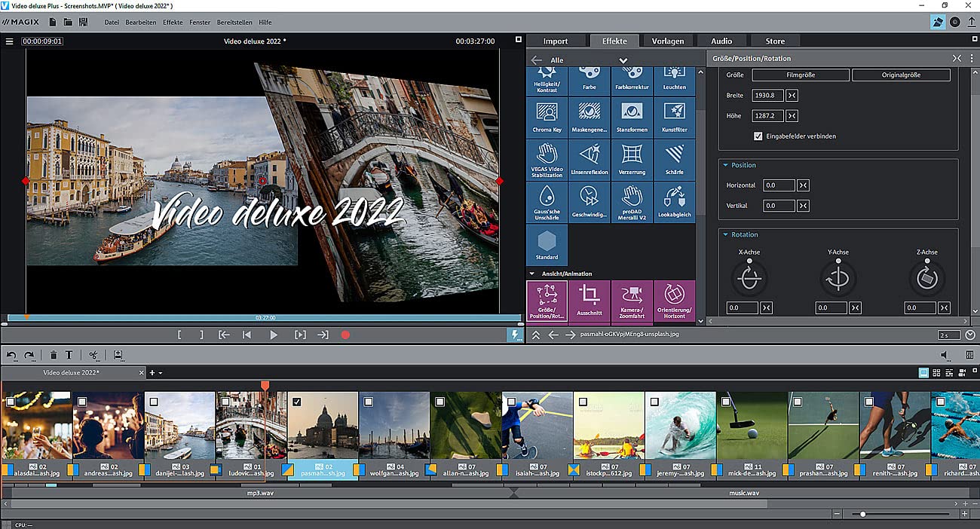Open the Ausschnitt crop tile
Image resolution: width=980 pixels, height=529 pixels.
coord(590,301)
